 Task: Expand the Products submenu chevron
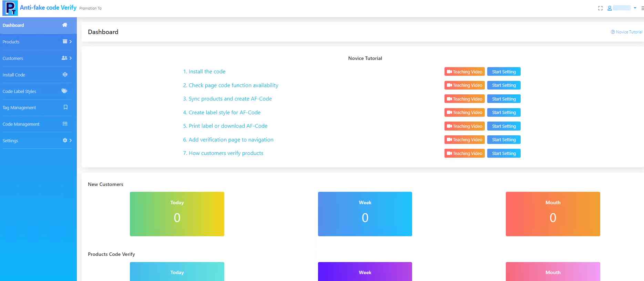(x=71, y=42)
